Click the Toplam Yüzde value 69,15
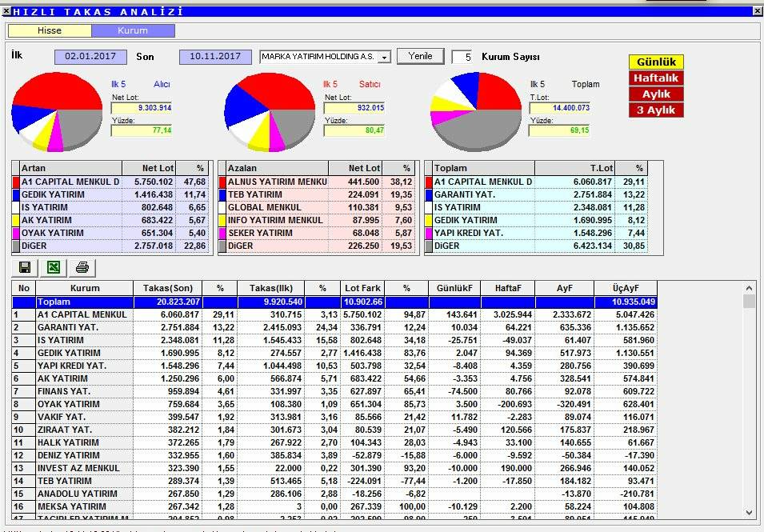Screen dimensions: 764x532 [560, 130]
